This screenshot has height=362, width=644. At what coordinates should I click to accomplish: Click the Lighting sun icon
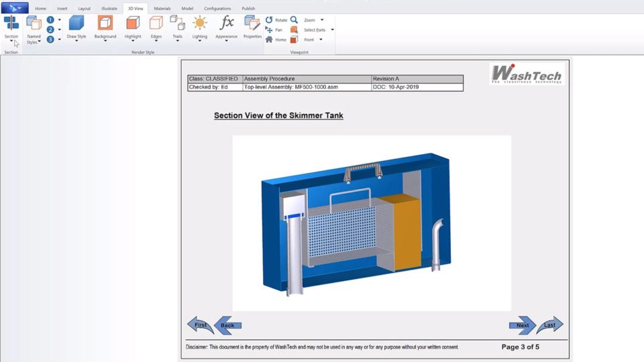tap(200, 24)
